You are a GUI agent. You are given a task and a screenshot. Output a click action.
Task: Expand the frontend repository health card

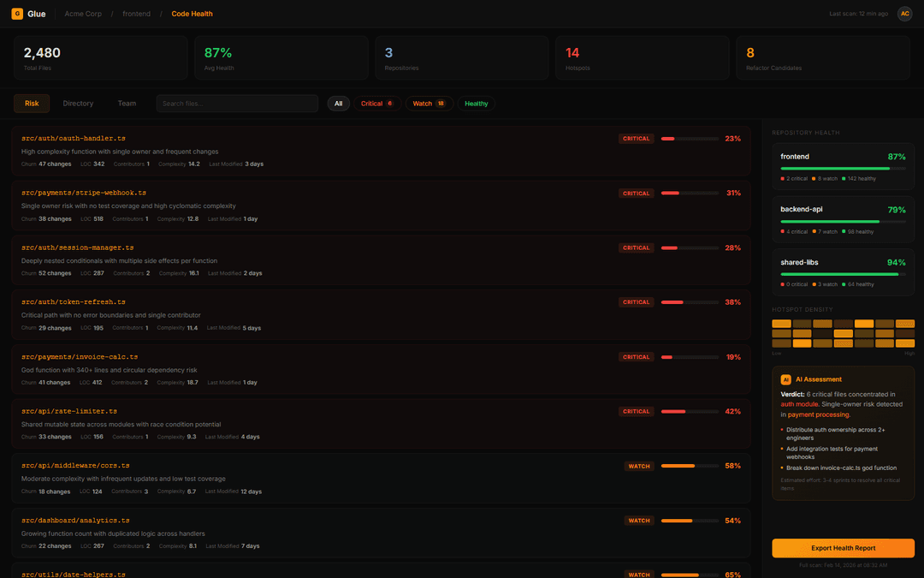point(843,166)
